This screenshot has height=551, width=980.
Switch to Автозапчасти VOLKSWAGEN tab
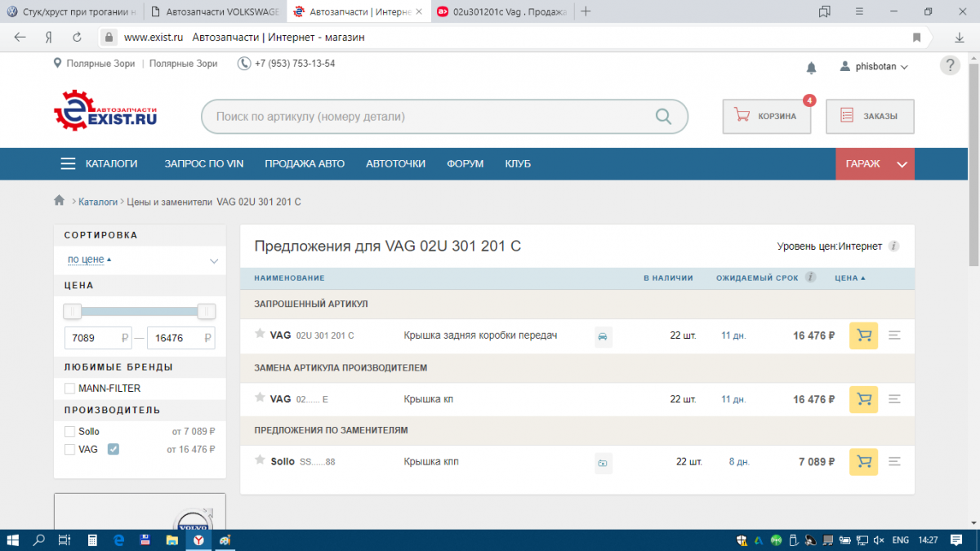coord(213,11)
